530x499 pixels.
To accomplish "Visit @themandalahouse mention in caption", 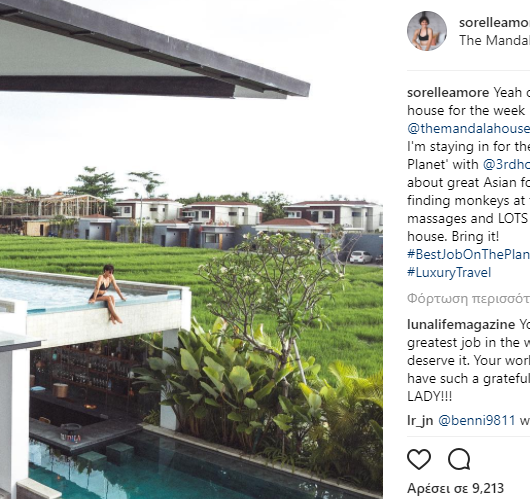I will [x=468, y=128].
